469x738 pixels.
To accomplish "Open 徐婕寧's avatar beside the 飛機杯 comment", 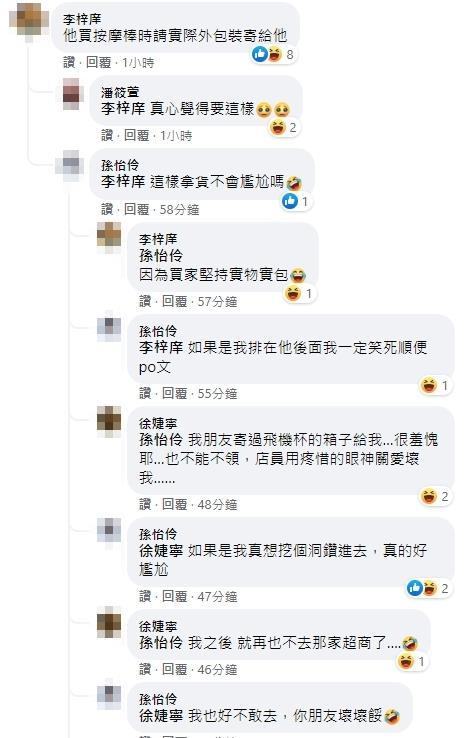I will coord(109,418).
